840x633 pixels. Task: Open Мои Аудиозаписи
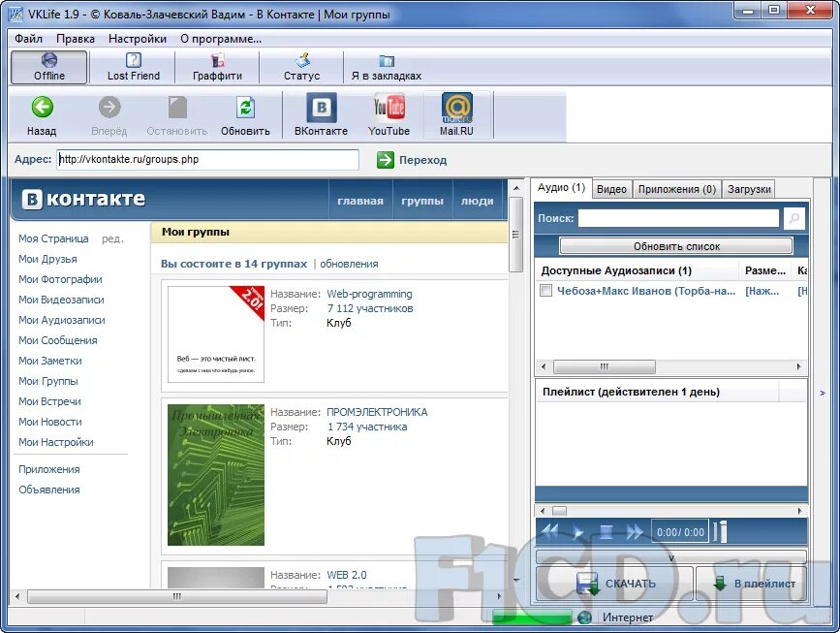point(62,320)
